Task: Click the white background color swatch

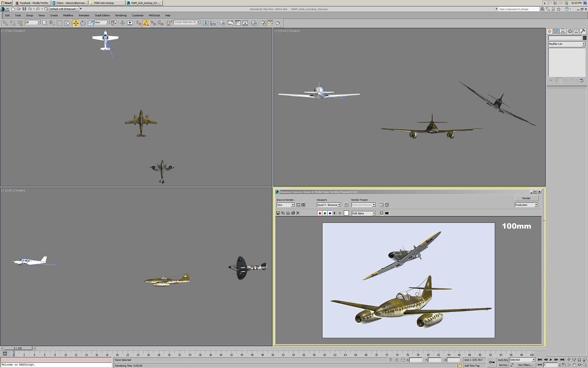Action: tap(346, 213)
